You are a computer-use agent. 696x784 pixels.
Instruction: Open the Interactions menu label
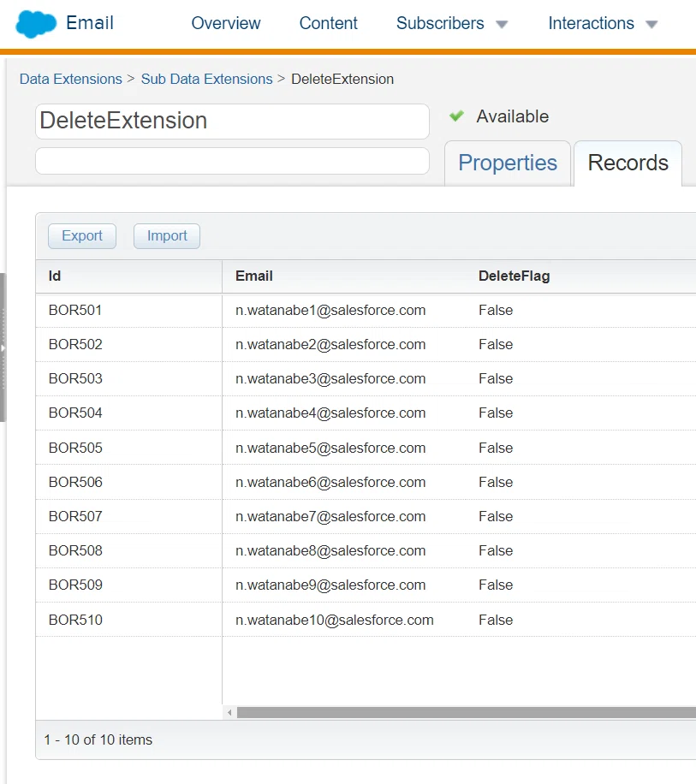pos(591,23)
